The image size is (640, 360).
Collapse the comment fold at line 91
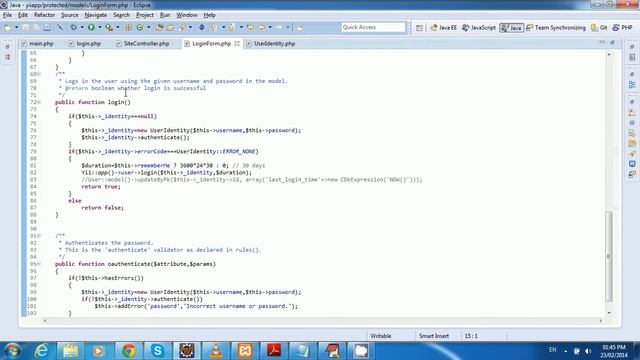coord(39,236)
